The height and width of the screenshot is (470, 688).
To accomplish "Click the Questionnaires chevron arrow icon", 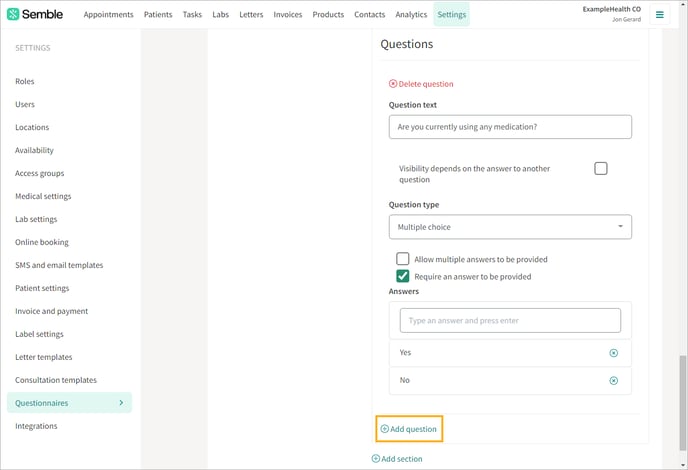I will [121, 402].
